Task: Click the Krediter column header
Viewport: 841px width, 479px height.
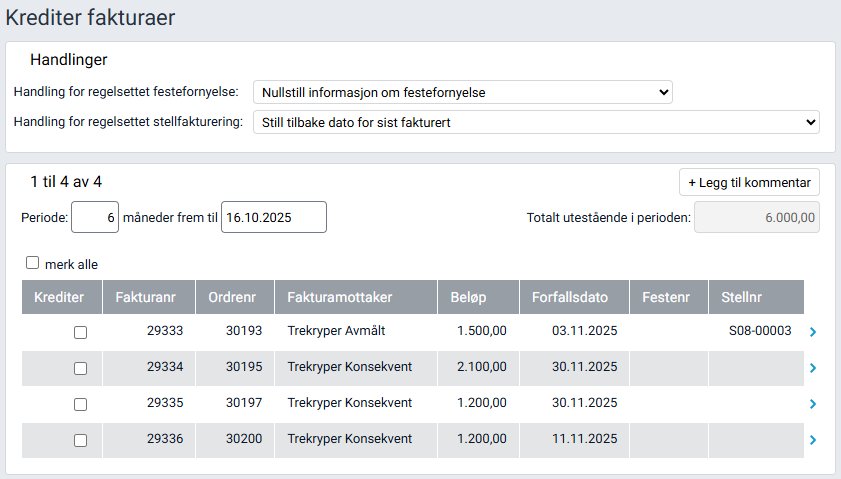Action: 62,297
